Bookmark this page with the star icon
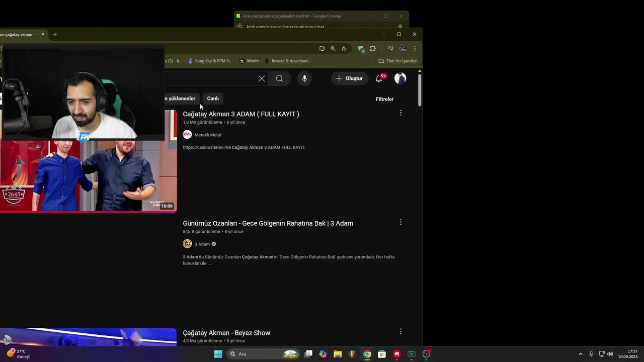 (x=344, y=49)
